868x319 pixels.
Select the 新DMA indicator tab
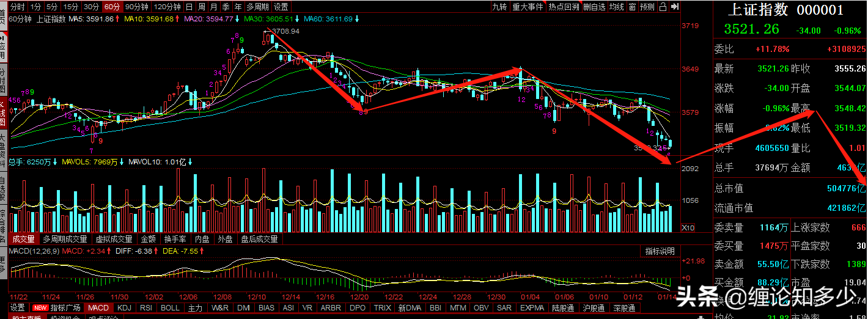pos(410,308)
